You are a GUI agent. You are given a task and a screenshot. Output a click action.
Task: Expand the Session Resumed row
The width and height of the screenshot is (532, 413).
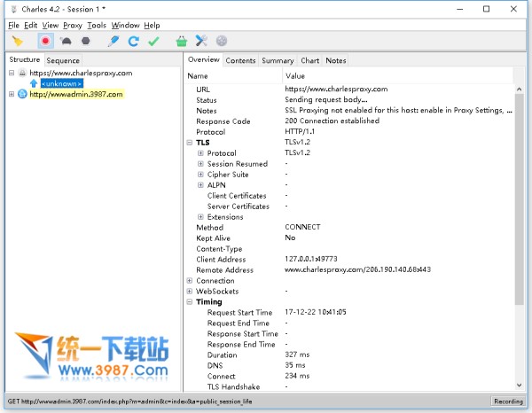pos(200,164)
